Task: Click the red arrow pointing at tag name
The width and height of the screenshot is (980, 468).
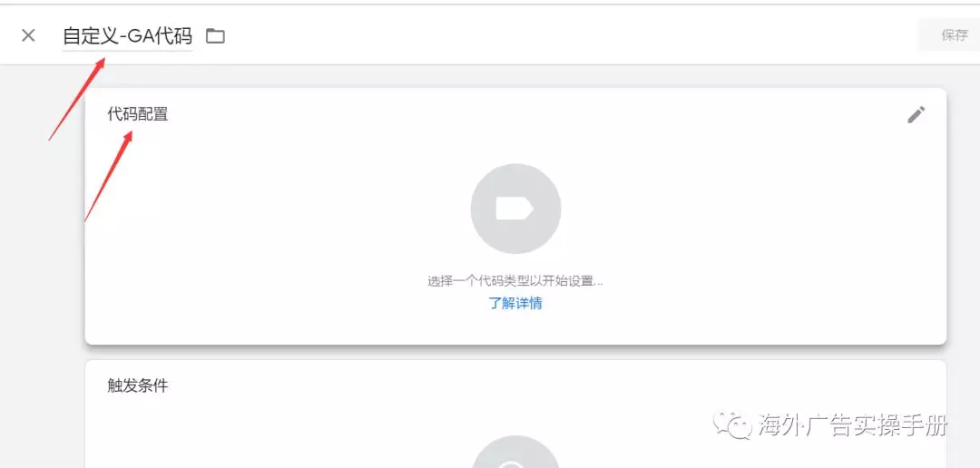Action: click(77, 98)
